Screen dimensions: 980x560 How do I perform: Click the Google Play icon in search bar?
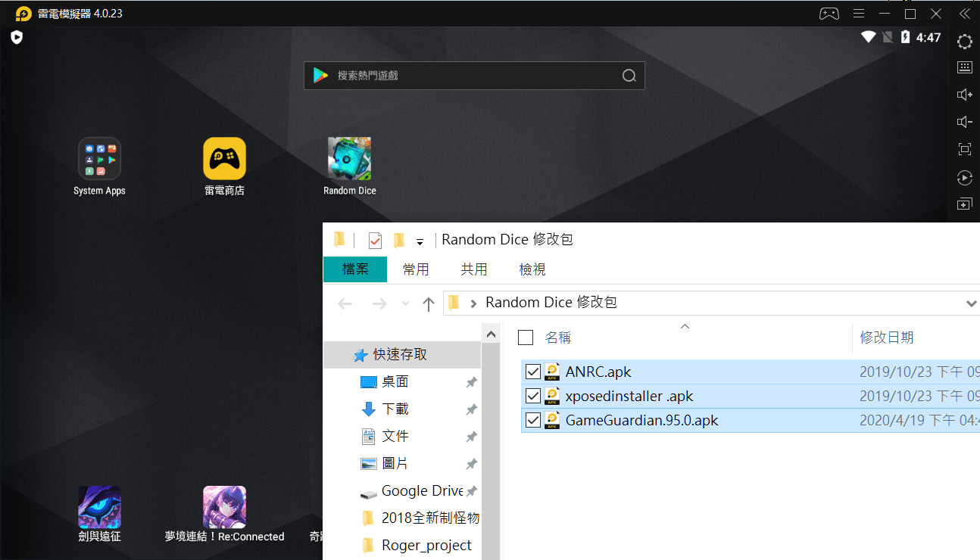pos(321,75)
